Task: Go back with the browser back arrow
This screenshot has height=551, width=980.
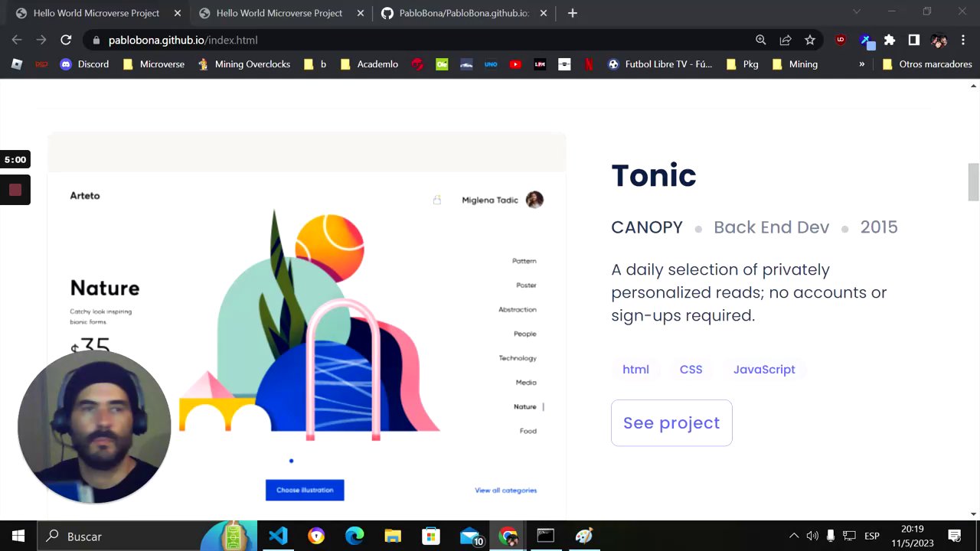Action: [17, 40]
